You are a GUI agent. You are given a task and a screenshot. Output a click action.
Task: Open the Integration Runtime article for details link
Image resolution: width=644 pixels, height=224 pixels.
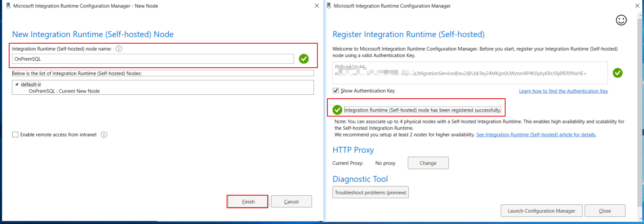536,135
